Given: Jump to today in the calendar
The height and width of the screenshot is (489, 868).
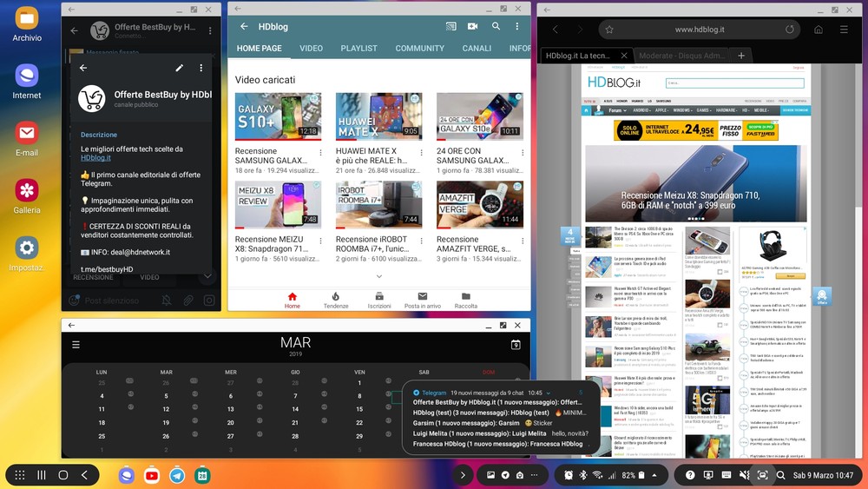Looking at the screenshot, I should (x=516, y=345).
